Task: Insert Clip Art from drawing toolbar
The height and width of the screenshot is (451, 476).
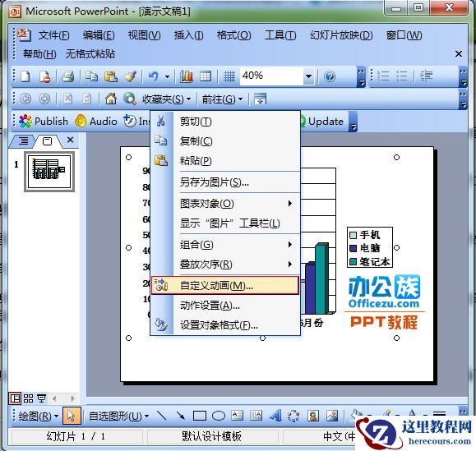Action: tap(313, 416)
